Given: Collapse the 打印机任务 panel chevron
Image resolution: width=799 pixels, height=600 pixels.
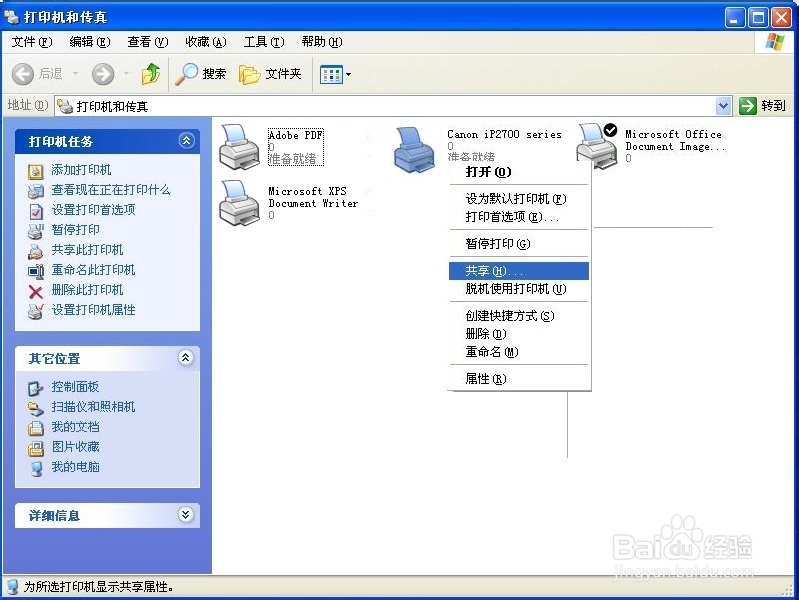Looking at the screenshot, I should coord(186,141).
